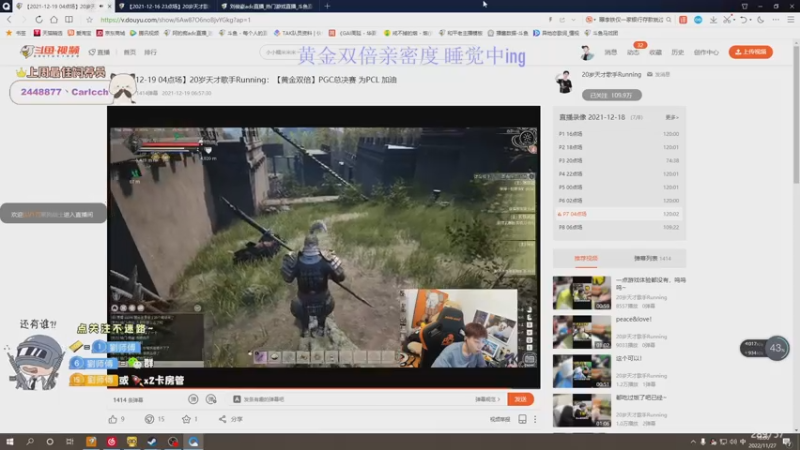Open danmaku settings icon
This screenshot has height=450, width=800.
[x=211, y=399]
